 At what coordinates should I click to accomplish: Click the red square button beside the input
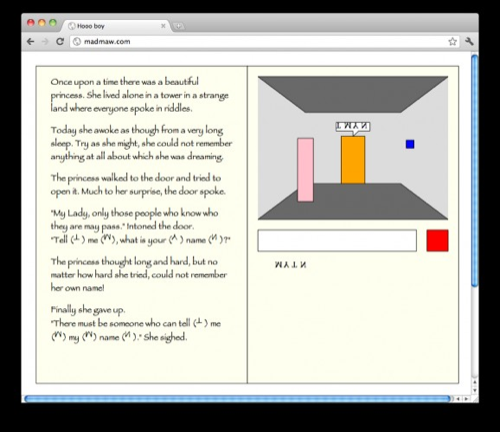[x=437, y=240]
